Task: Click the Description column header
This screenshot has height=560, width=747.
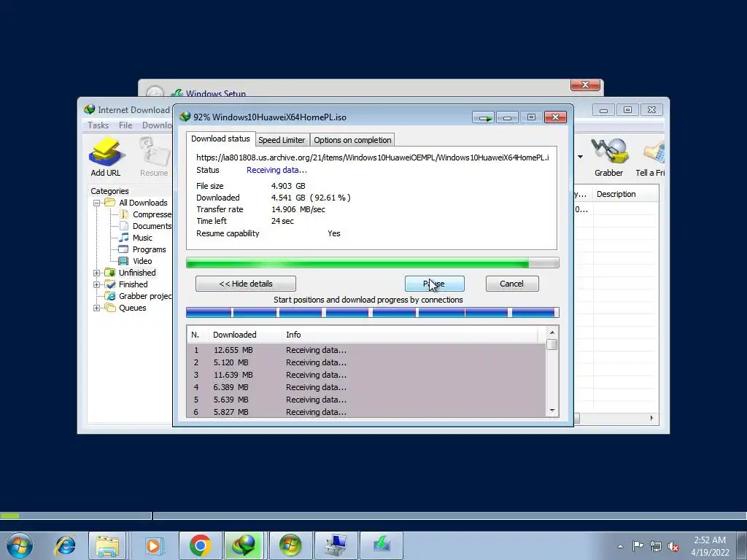Action: point(626,194)
